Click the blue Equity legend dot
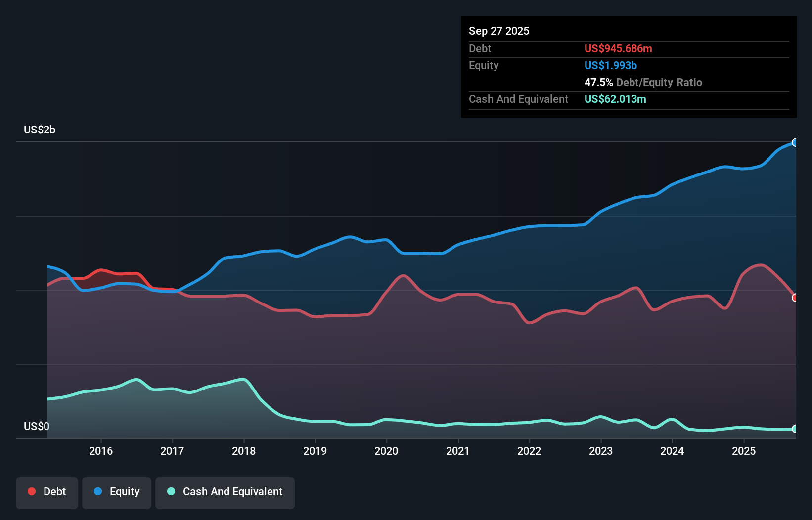Screen dimensions: 812x520 (98, 491)
